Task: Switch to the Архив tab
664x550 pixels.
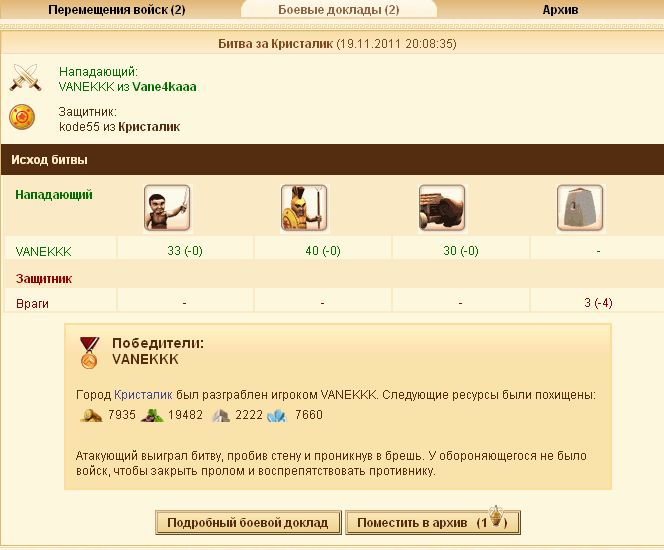Action: 560,10
